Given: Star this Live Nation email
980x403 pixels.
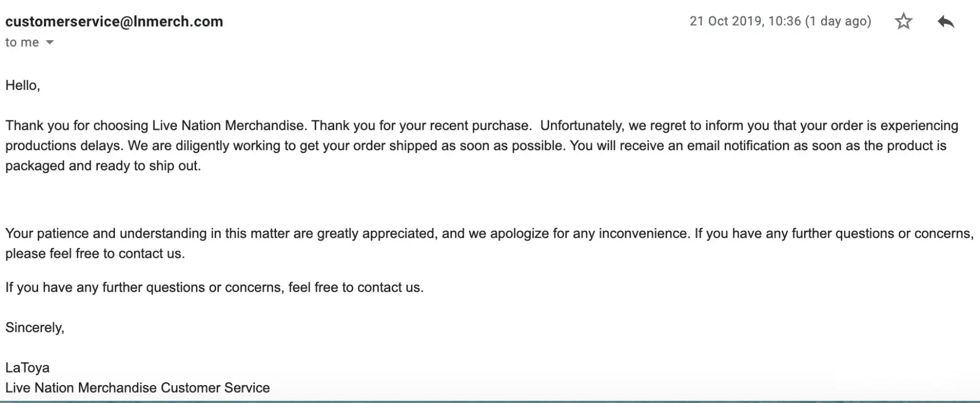Looking at the screenshot, I should [x=903, y=22].
